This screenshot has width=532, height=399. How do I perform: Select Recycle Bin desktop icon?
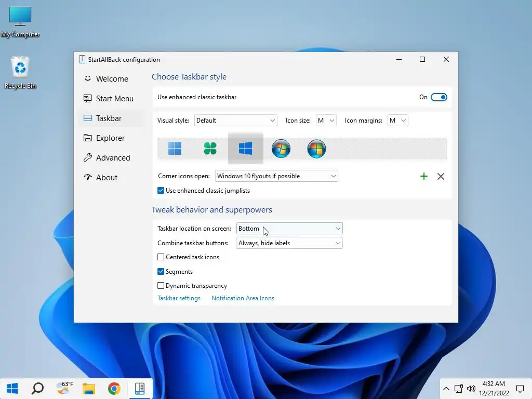click(x=20, y=73)
